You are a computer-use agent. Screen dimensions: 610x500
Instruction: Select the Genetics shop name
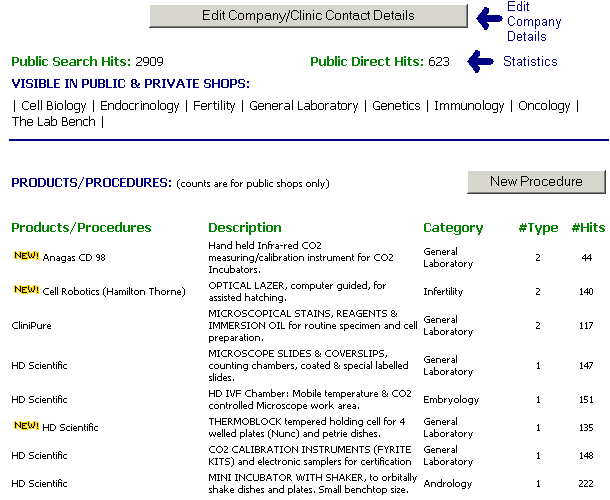coord(396,106)
